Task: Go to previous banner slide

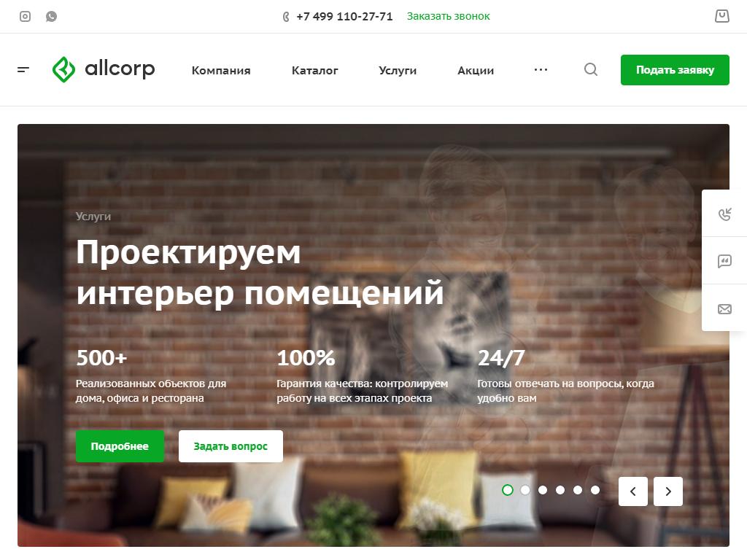Action: (x=633, y=491)
